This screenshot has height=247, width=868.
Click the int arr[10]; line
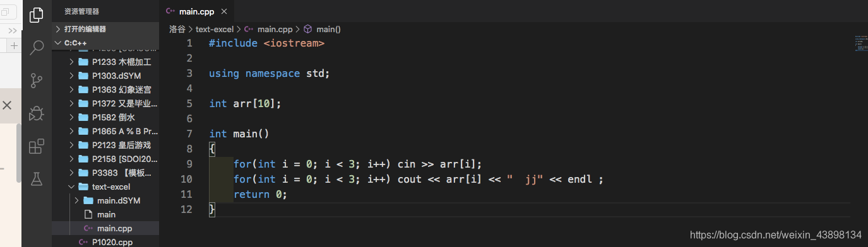(245, 103)
